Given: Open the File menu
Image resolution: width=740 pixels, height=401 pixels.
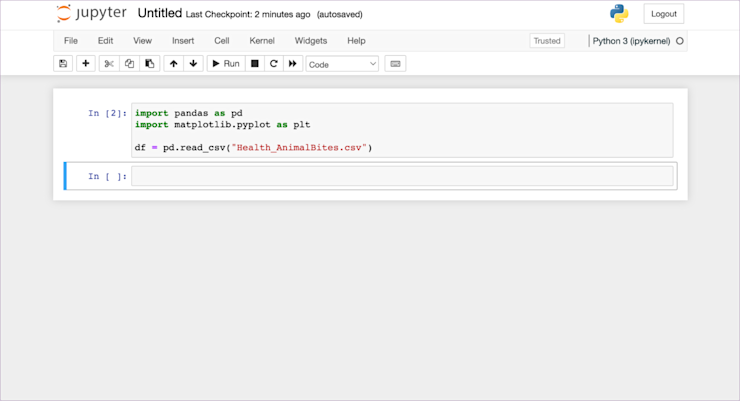Looking at the screenshot, I should [x=71, y=41].
